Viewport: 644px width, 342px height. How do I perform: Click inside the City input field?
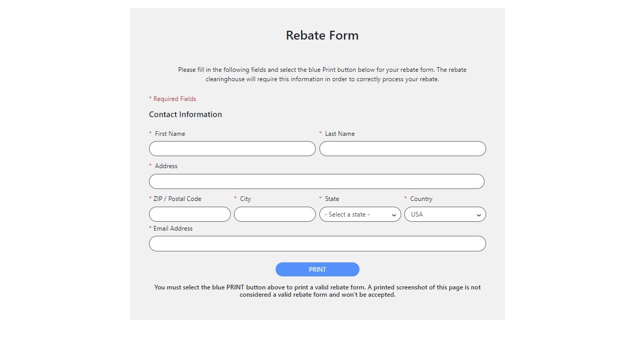pyautogui.click(x=275, y=214)
